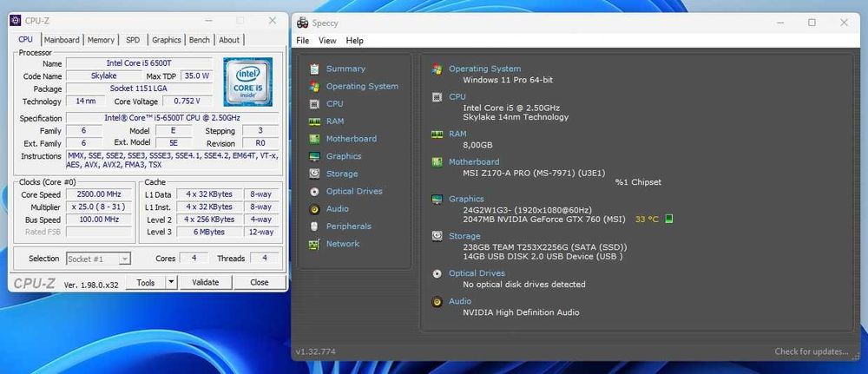Open the CPU heading link in summary pane
Screen dimensions: 868x374
[x=457, y=96]
